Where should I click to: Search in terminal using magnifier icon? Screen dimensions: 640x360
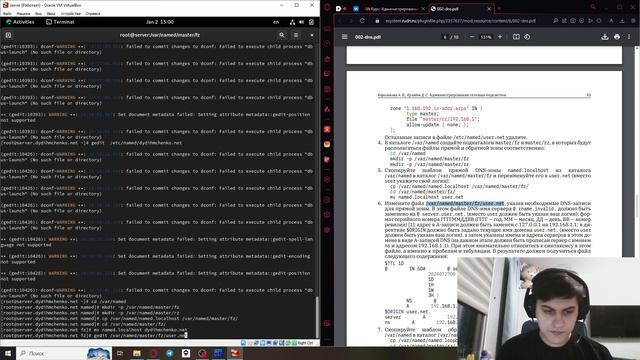(282, 35)
